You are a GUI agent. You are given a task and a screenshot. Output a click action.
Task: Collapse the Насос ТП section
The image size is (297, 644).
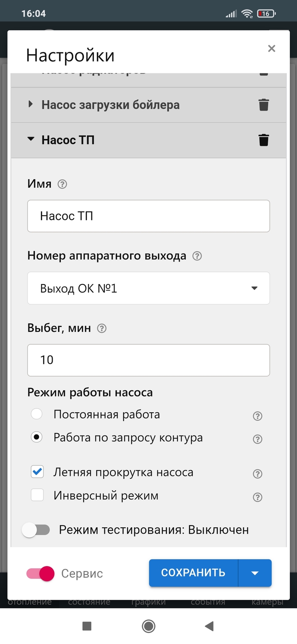(31, 139)
